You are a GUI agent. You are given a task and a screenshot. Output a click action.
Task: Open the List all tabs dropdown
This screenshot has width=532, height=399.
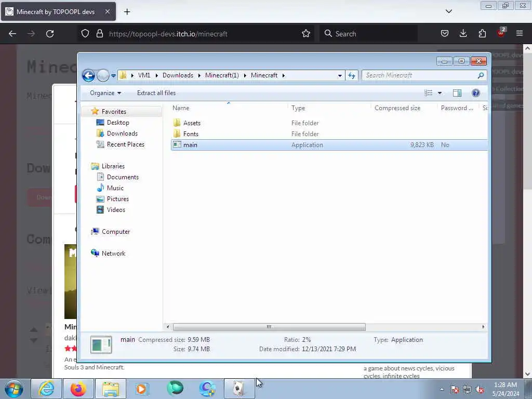point(448,11)
